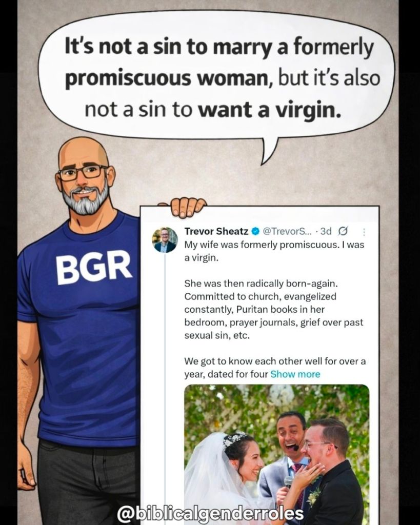
Task: Click the "She was then radically born-again" paragraph
Action: (274, 309)
